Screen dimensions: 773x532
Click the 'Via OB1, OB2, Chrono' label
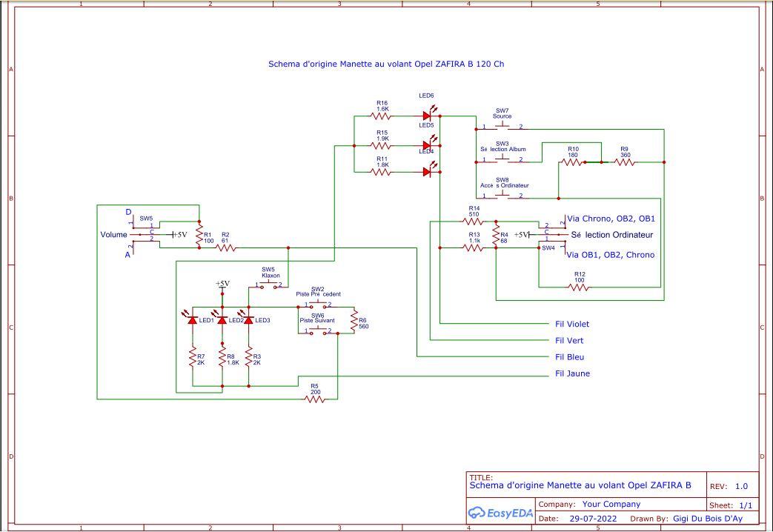(x=610, y=255)
